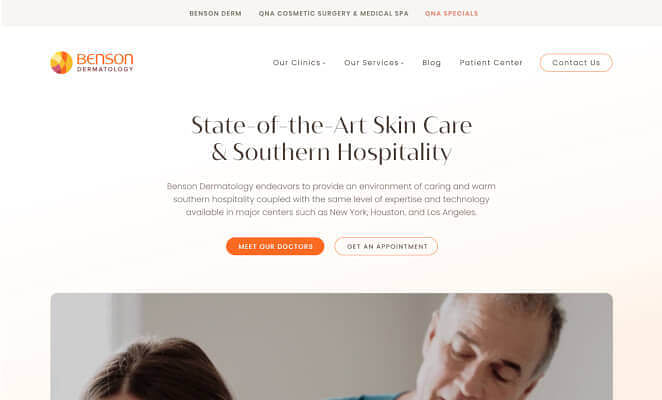Screen dimensions: 662x400
Task: Expand the Our Services dropdown menu
Action: click(x=374, y=63)
